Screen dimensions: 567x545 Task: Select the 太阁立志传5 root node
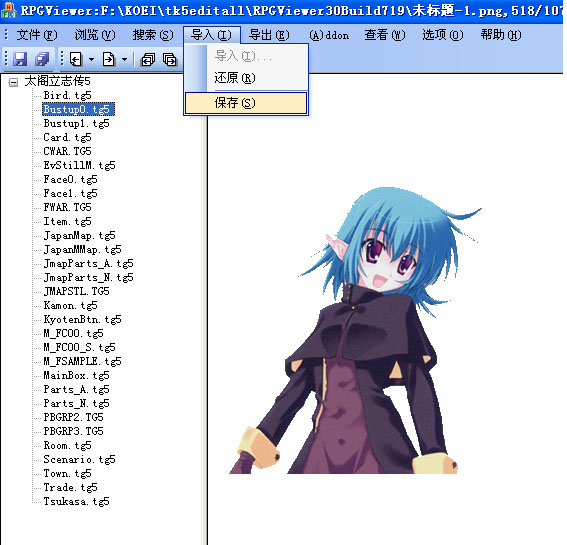coord(57,81)
